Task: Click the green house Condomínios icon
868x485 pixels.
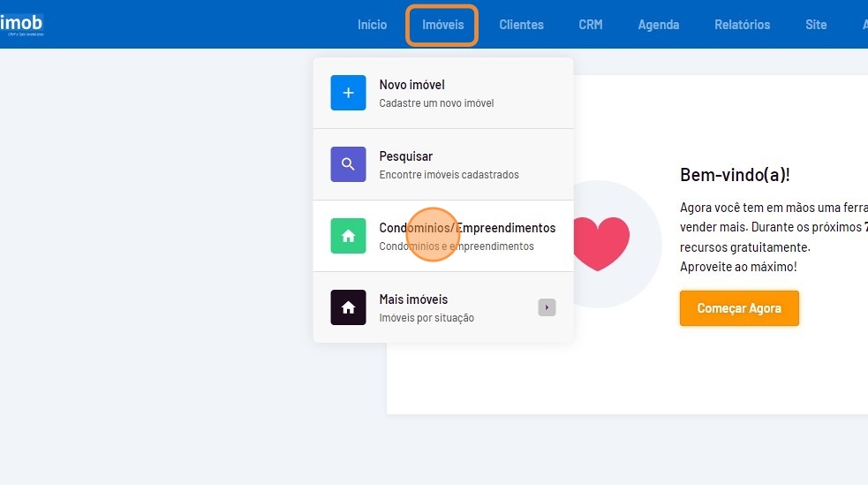Action: (348, 236)
